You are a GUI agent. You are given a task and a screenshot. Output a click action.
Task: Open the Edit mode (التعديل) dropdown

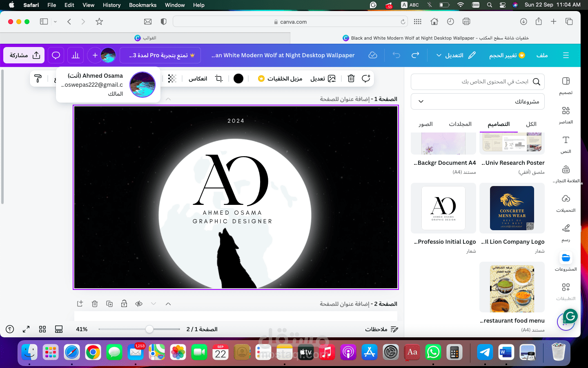[456, 55]
